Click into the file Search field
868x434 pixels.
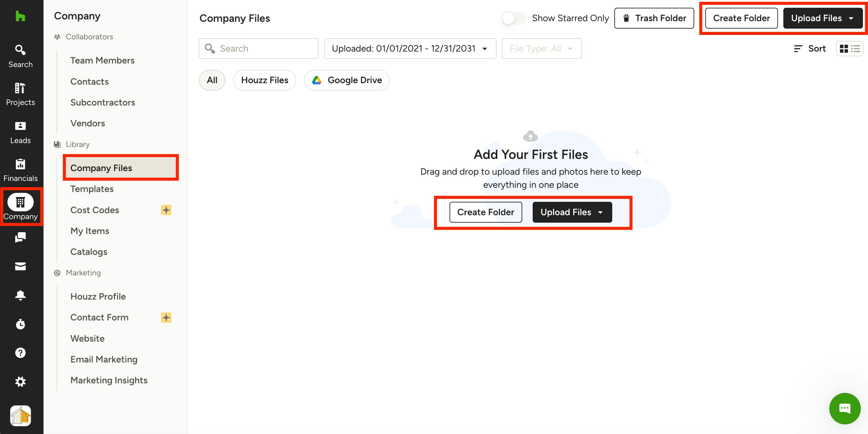point(258,49)
